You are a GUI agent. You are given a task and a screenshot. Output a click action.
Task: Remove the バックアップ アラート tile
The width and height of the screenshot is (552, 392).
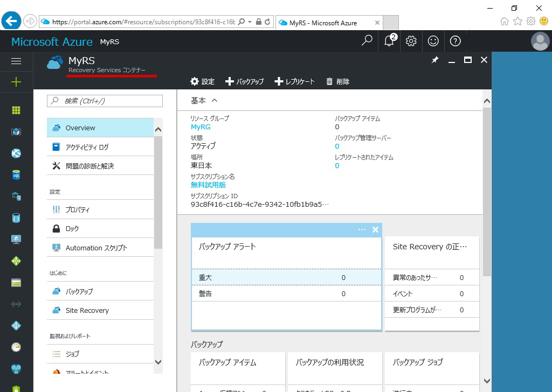coord(375,229)
